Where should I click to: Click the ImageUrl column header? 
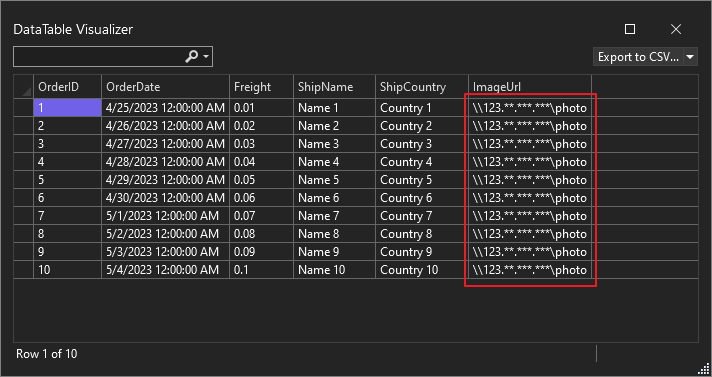530,87
